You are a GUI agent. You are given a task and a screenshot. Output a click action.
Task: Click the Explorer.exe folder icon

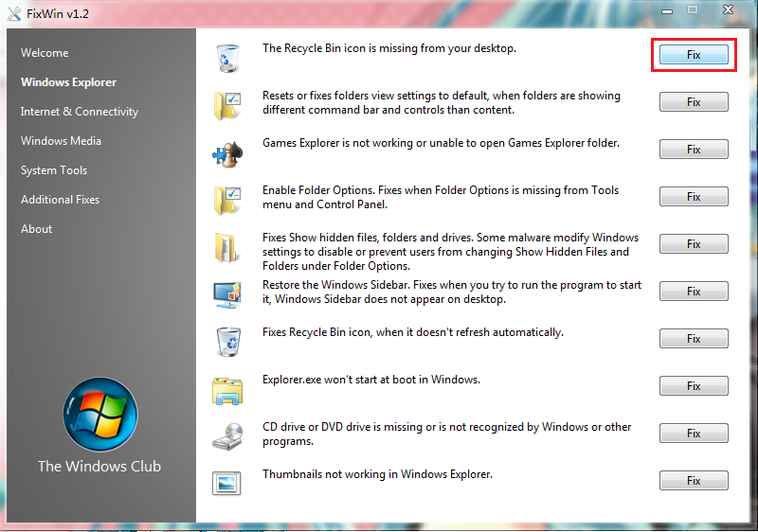[227, 391]
